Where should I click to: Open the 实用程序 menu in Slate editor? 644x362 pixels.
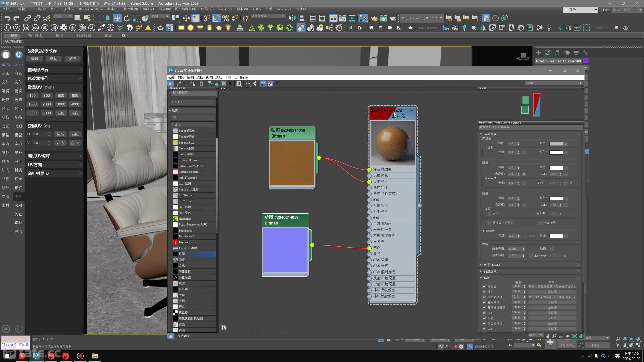click(x=241, y=77)
